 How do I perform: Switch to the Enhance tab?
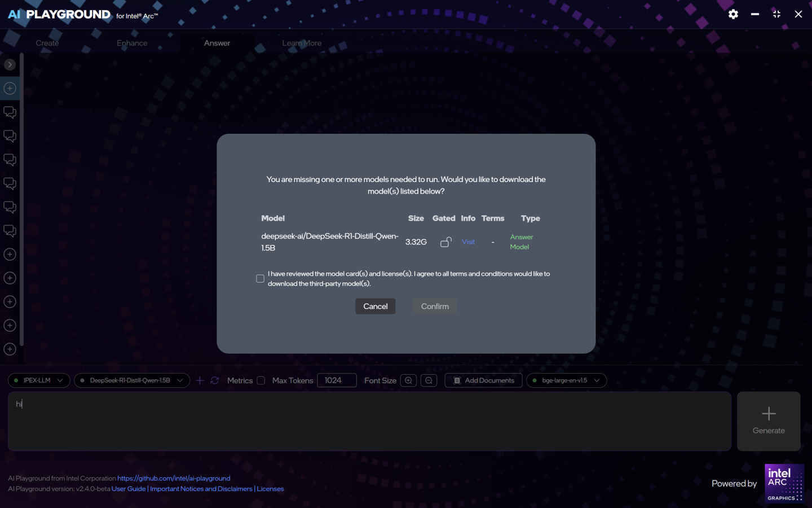tap(131, 43)
